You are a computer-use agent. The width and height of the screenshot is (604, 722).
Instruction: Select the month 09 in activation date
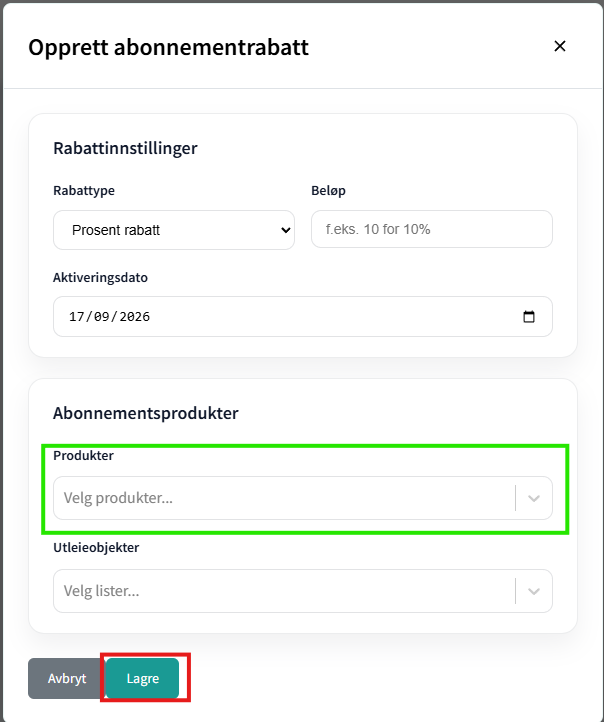coord(102,317)
